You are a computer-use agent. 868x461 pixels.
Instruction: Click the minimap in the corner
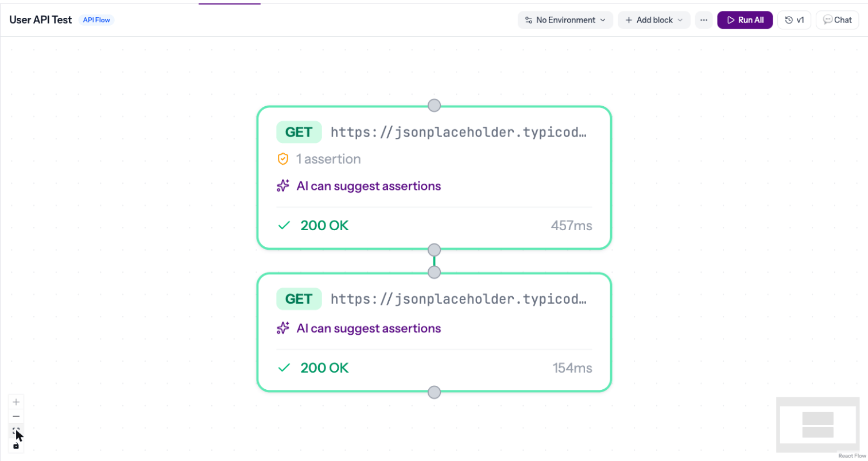817,425
